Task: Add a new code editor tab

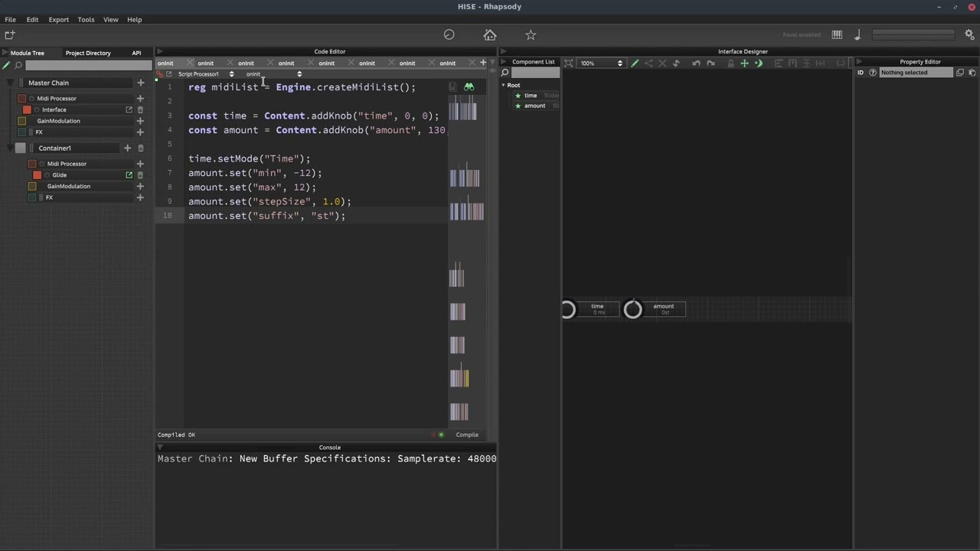Action: tap(483, 63)
